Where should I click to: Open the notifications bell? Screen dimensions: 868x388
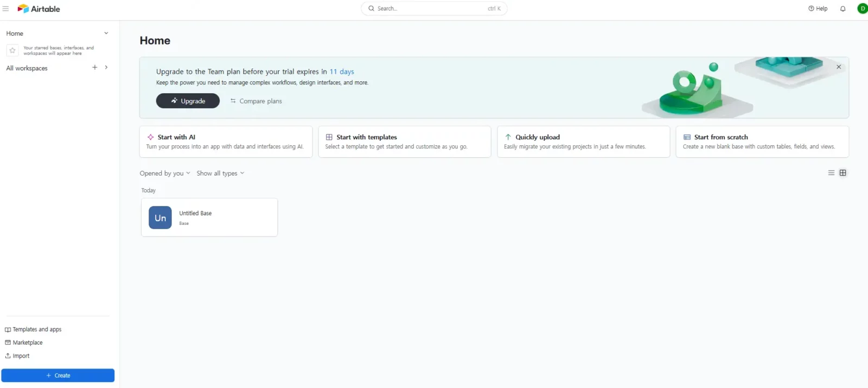tap(843, 9)
